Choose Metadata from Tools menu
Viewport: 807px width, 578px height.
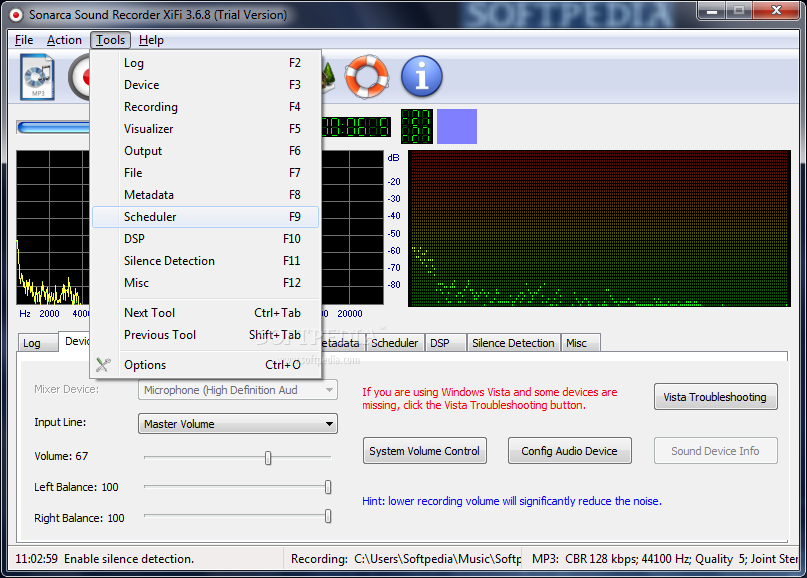(205, 195)
